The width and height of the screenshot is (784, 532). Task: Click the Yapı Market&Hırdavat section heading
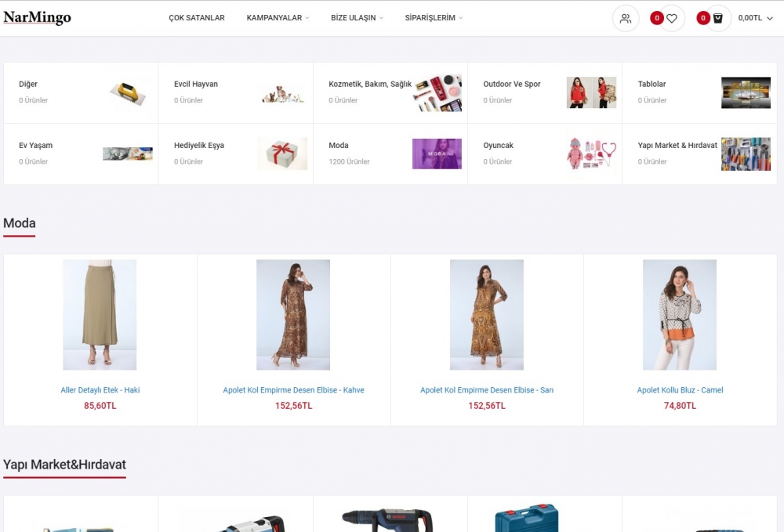click(64, 465)
